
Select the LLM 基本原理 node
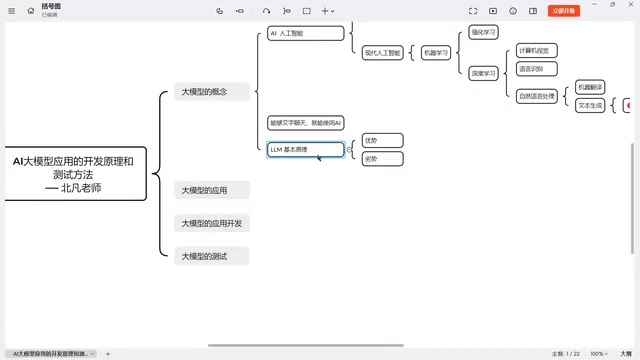coord(306,149)
